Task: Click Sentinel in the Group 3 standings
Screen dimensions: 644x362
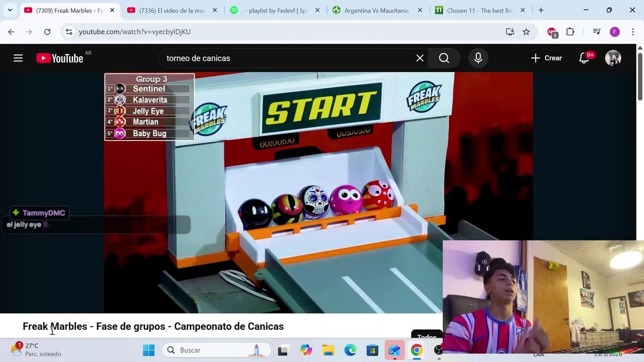Action: point(149,88)
